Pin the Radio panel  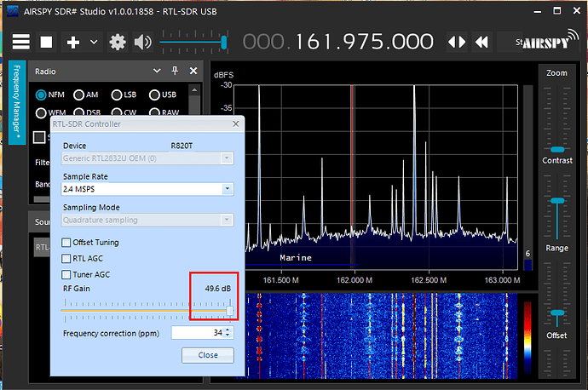175,71
